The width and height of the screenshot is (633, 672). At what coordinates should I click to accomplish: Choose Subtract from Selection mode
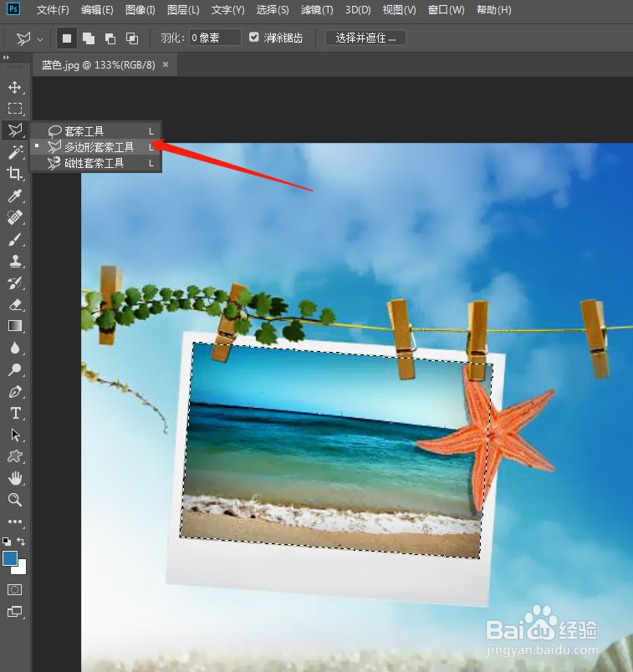(x=110, y=38)
